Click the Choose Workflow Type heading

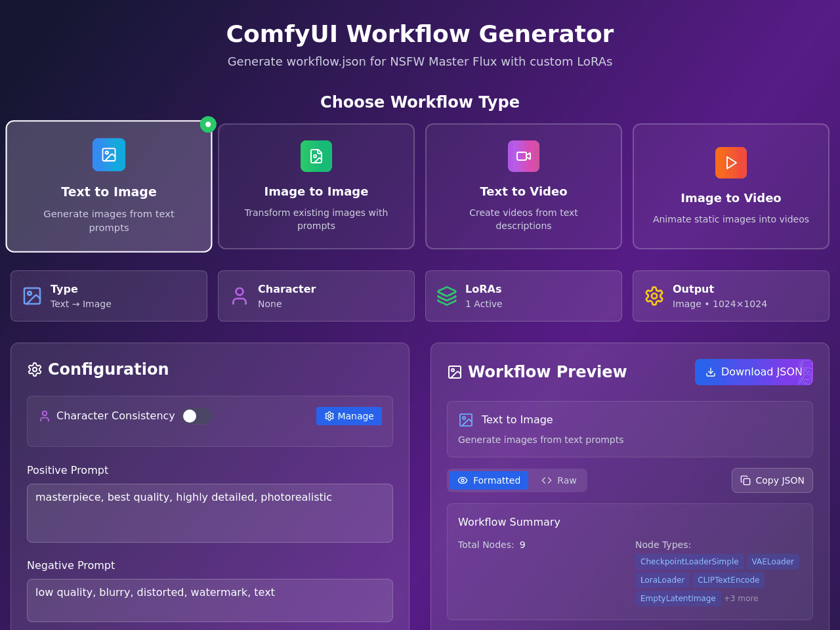420,102
